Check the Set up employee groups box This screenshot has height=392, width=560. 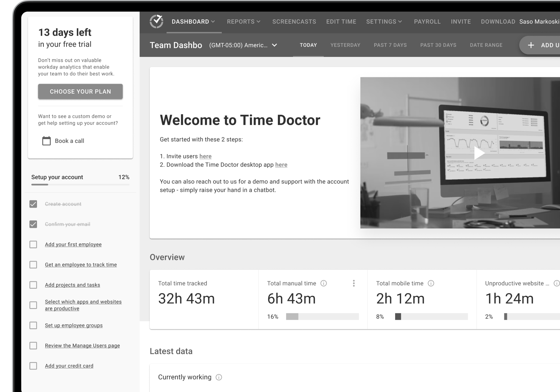(x=33, y=325)
